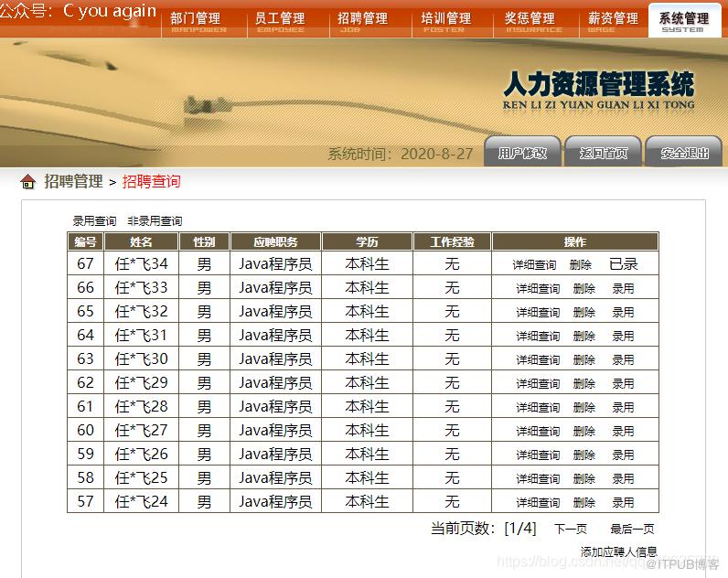The image size is (728, 578).
Task: Open 详细查询 for applicant 61
Action: (538, 408)
